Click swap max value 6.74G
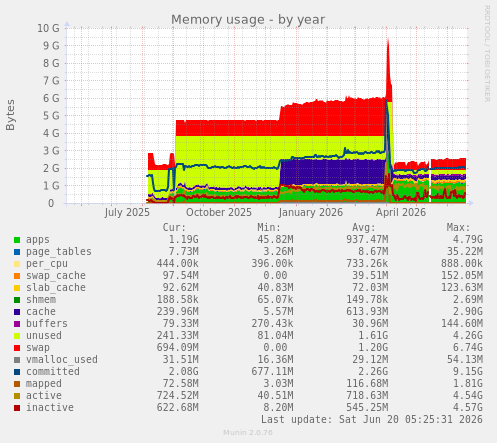The height and width of the screenshot is (443, 497). [467, 348]
